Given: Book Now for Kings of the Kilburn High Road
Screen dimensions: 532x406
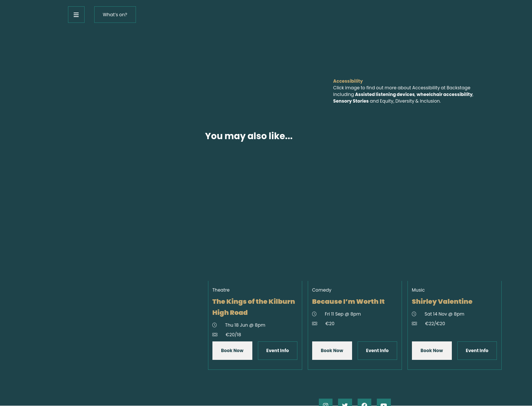Looking at the screenshot, I should (232, 351).
